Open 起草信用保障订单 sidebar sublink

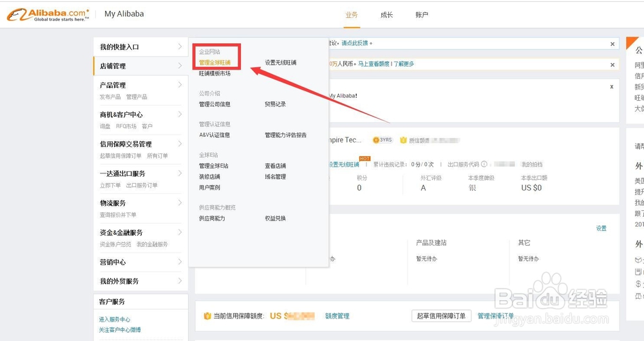pyautogui.click(x=120, y=156)
